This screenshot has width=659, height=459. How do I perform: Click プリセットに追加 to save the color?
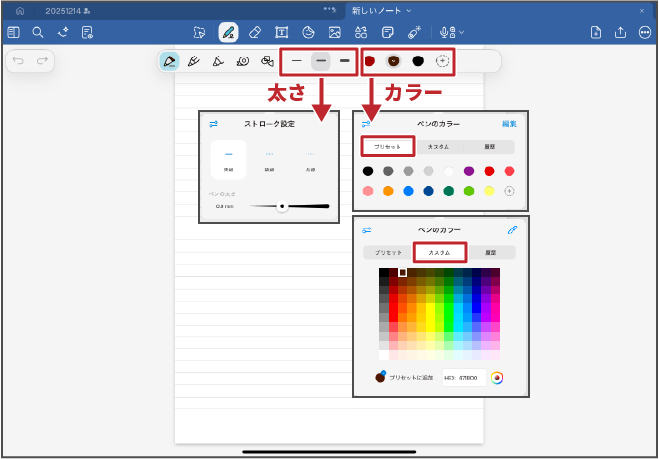(x=411, y=377)
